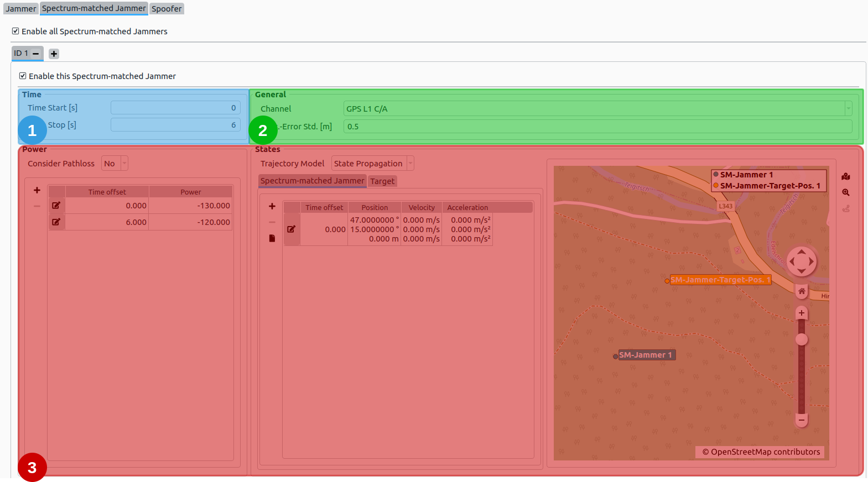Open the Target states sub-tab
The width and height of the screenshot is (868, 482).
382,181
